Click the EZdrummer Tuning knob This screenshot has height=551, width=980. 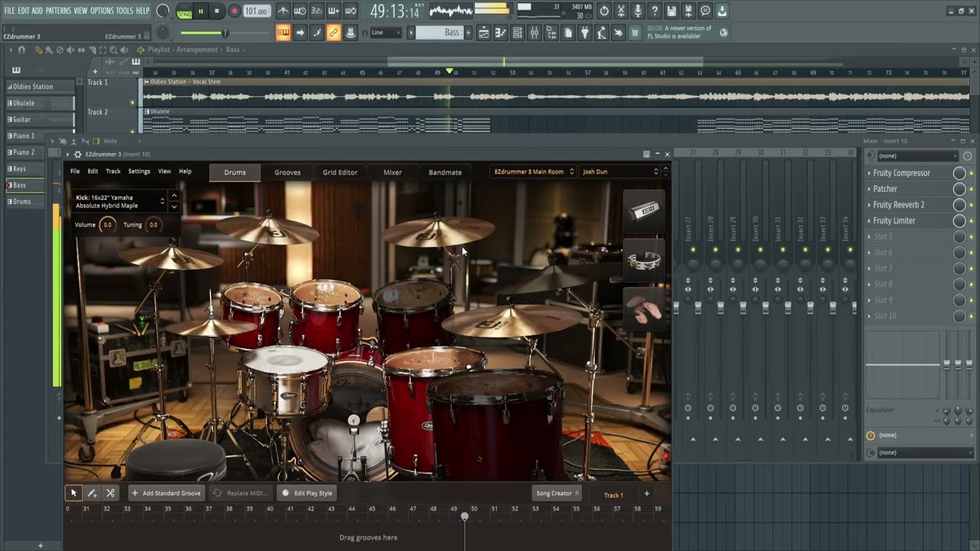coord(153,225)
